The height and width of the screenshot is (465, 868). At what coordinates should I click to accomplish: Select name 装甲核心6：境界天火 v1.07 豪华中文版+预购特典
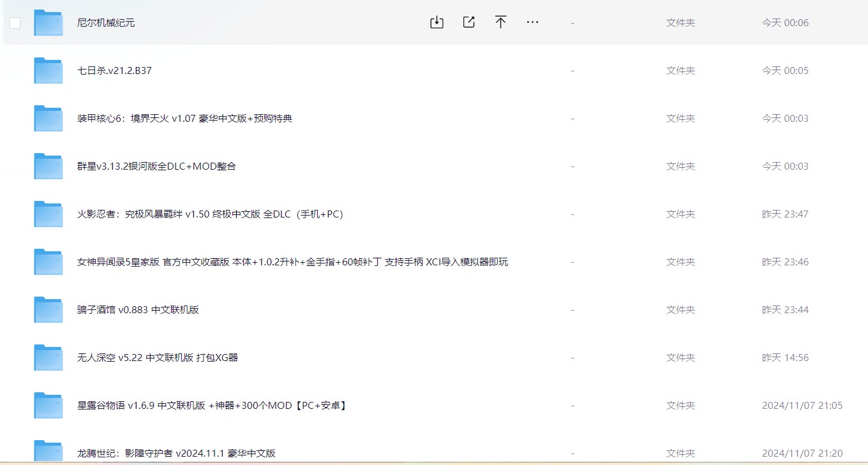(184, 119)
